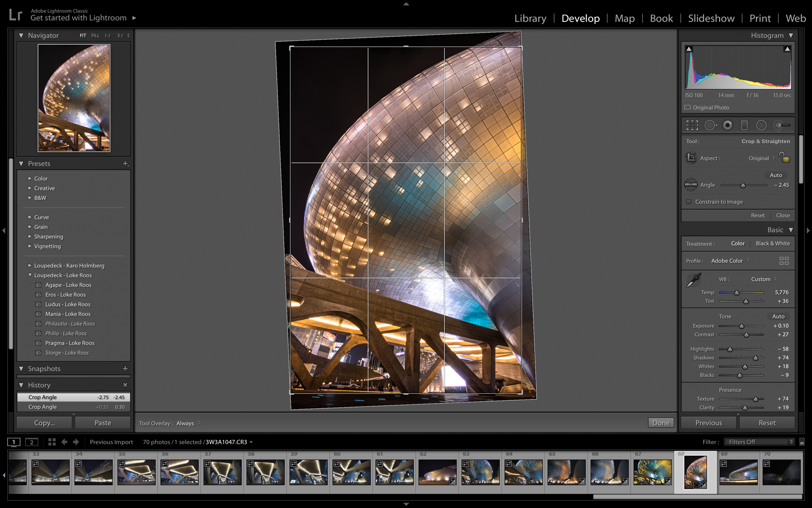Expand the Color presets folder

(x=30, y=178)
